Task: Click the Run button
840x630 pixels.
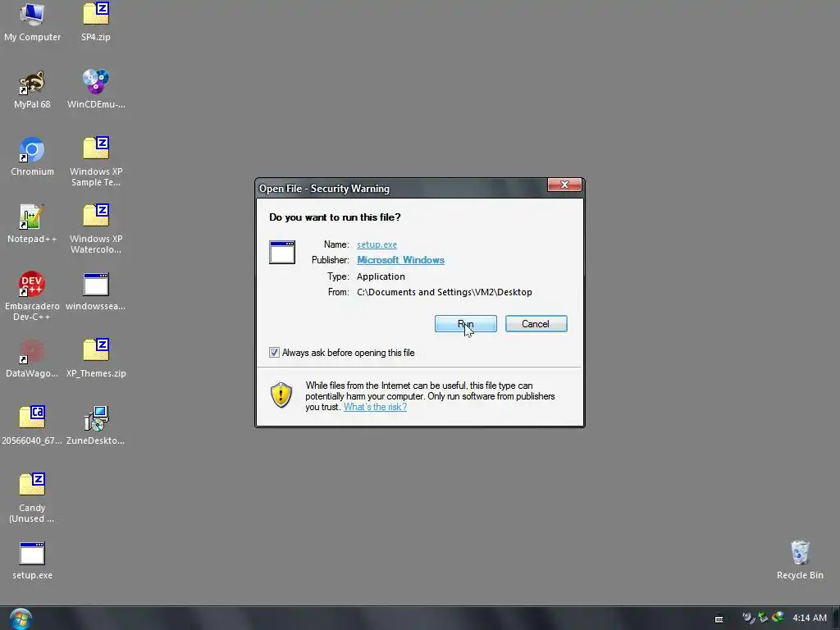Action: [466, 323]
